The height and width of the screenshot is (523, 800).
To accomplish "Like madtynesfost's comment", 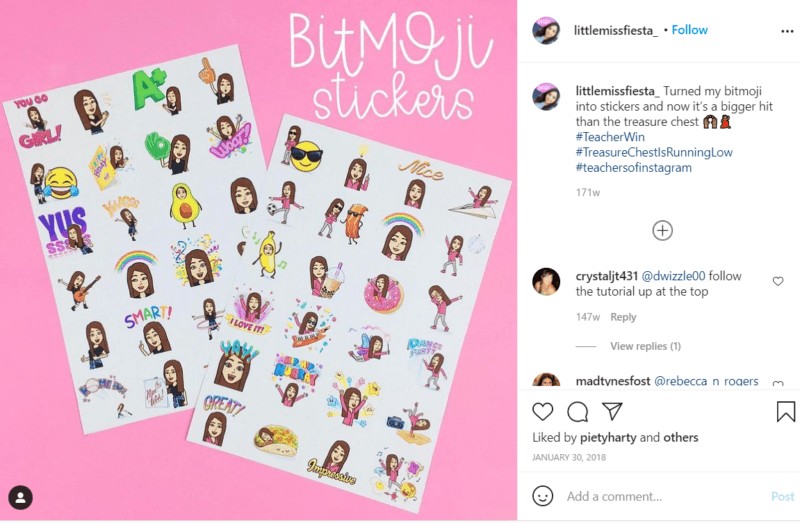I will tap(778, 383).
